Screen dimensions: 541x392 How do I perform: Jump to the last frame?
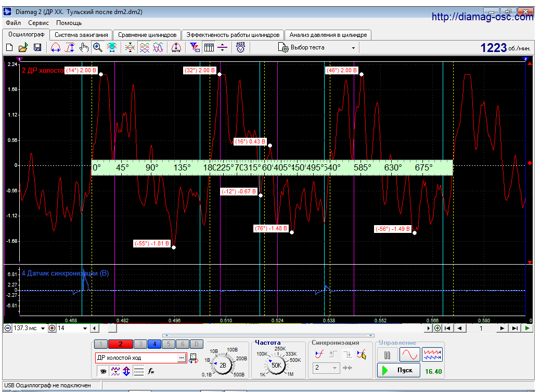(515, 328)
